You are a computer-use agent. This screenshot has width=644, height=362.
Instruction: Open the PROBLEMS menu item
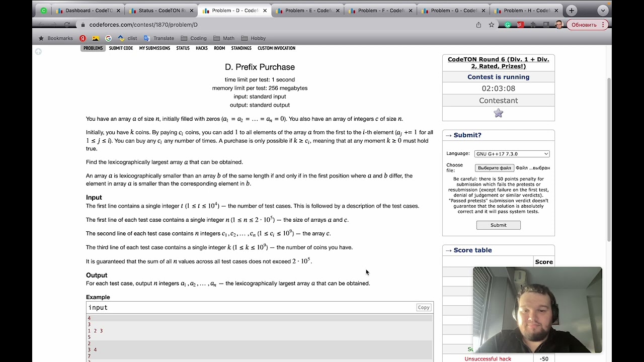point(93,48)
